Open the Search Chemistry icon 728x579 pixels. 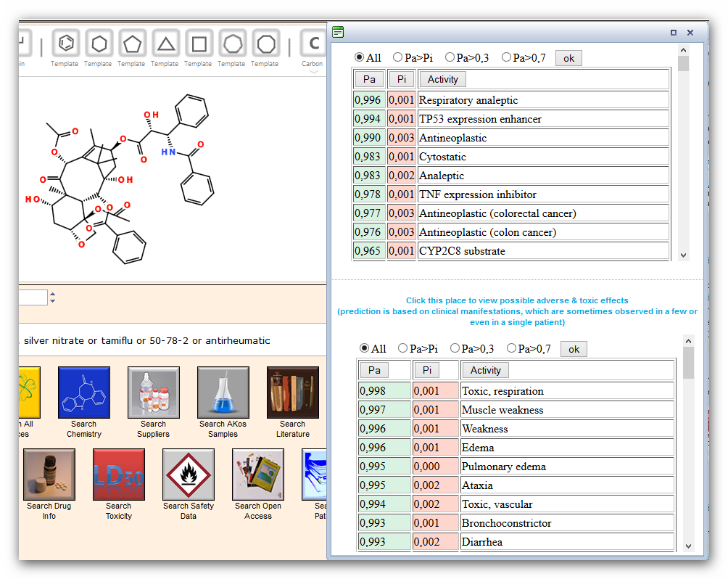pos(84,393)
